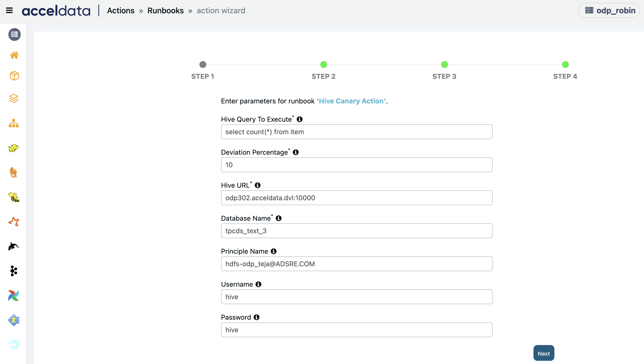This screenshot has width=644, height=364.
Task: Open the cube package sidebar icon
Action: [x=14, y=76]
